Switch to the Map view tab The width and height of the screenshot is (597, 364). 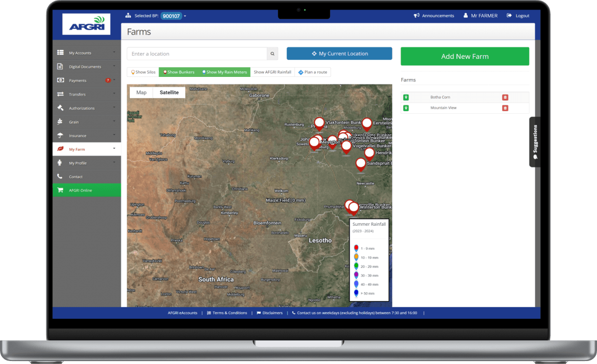coord(141,93)
